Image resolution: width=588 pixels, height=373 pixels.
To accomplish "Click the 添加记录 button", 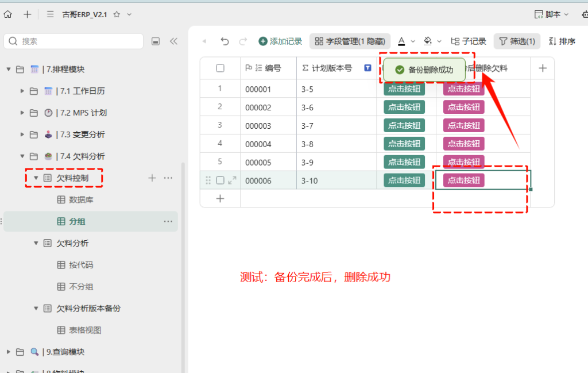I will (x=280, y=41).
